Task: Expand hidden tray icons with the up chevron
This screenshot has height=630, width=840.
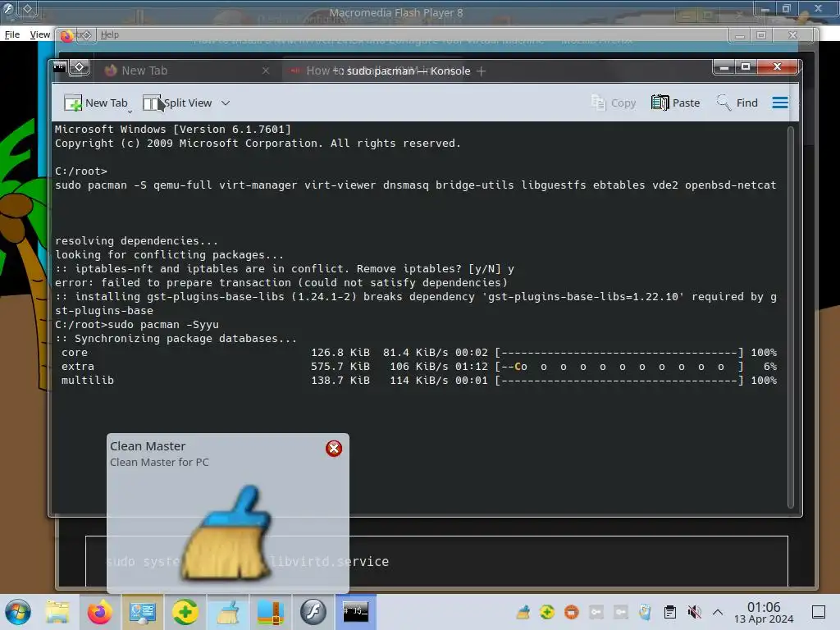Action: click(x=718, y=611)
